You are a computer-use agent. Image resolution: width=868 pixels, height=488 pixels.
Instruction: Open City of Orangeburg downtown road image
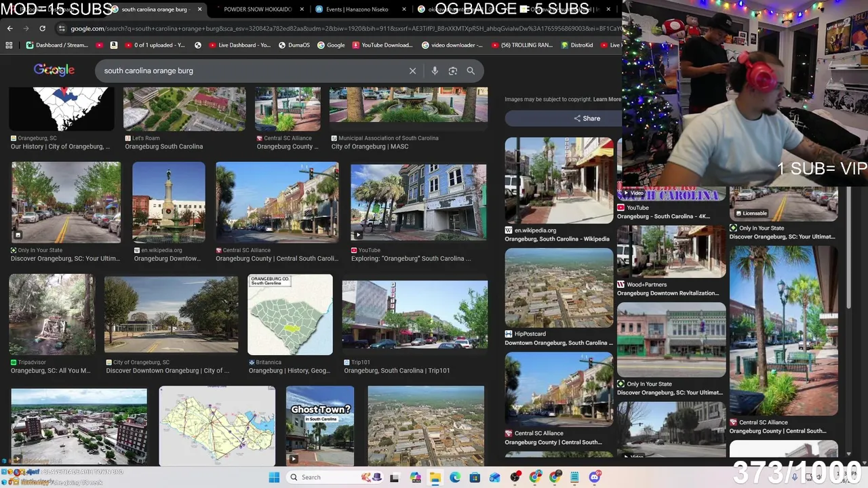click(171, 314)
